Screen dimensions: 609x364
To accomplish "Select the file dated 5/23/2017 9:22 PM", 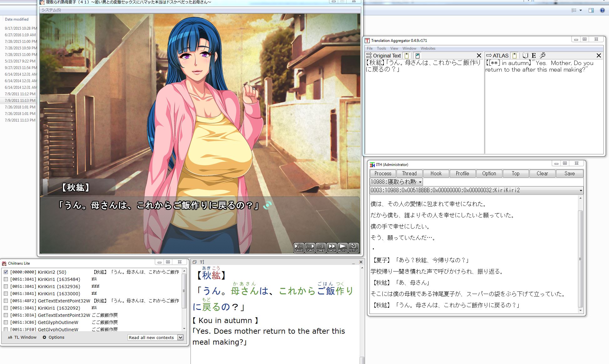I will 20,61.
